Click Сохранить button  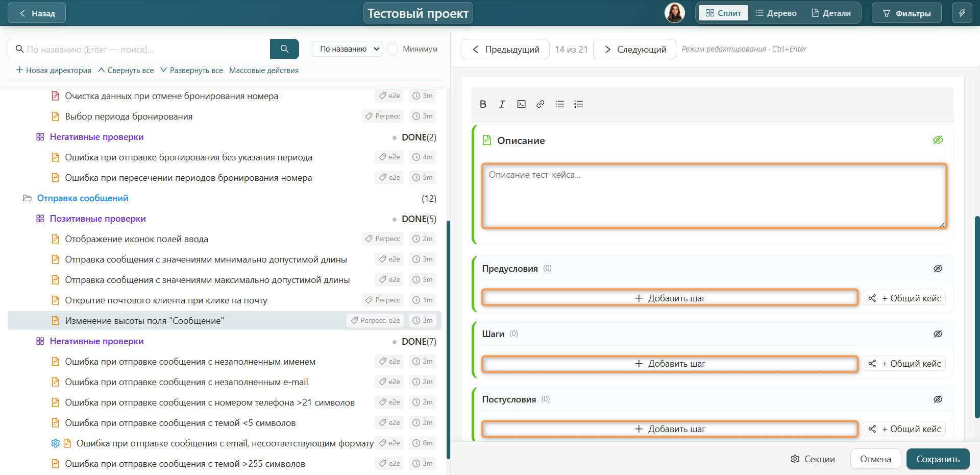[x=938, y=459]
